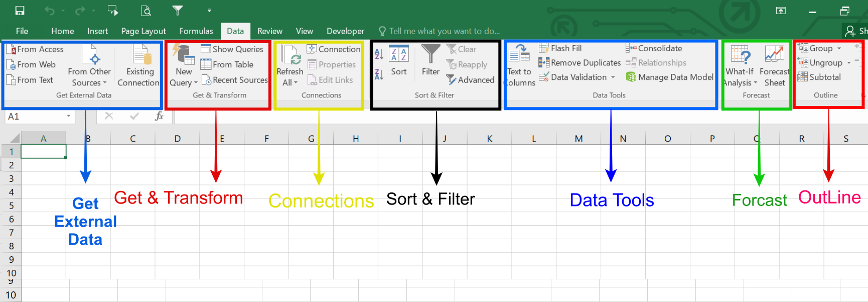
Task: Click the Share user icon
Action: (850, 31)
